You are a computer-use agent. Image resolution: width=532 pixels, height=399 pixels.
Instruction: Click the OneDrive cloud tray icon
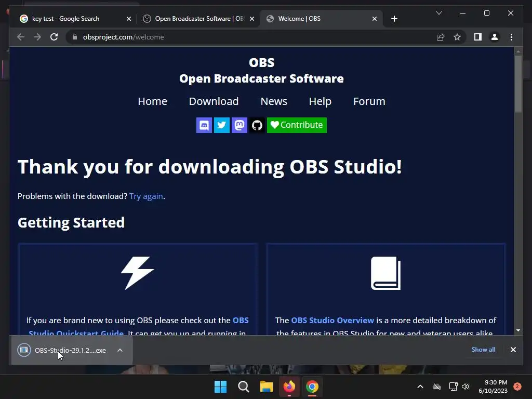click(436, 387)
